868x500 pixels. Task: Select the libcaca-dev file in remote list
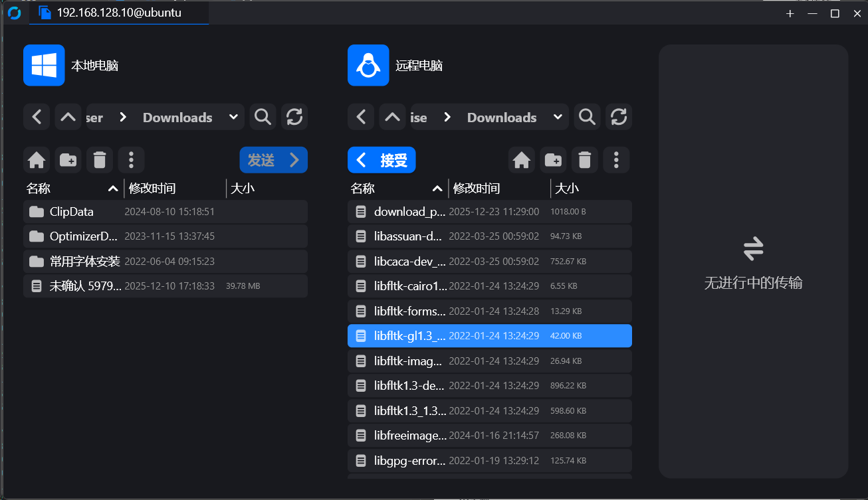pyautogui.click(x=409, y=262)
